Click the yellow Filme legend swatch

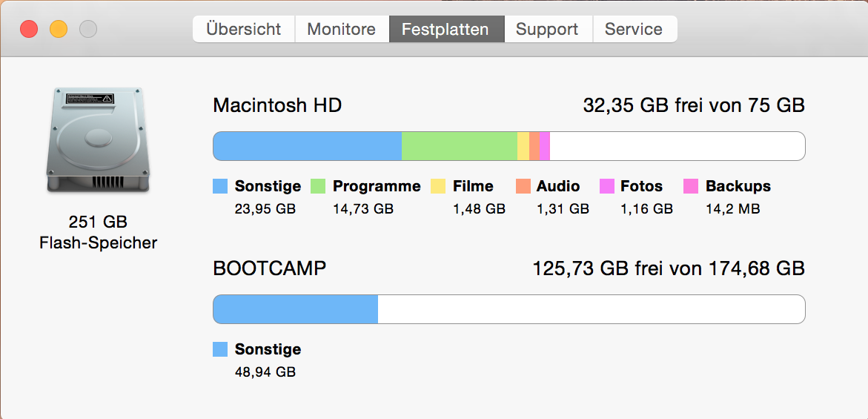[438, 186]
